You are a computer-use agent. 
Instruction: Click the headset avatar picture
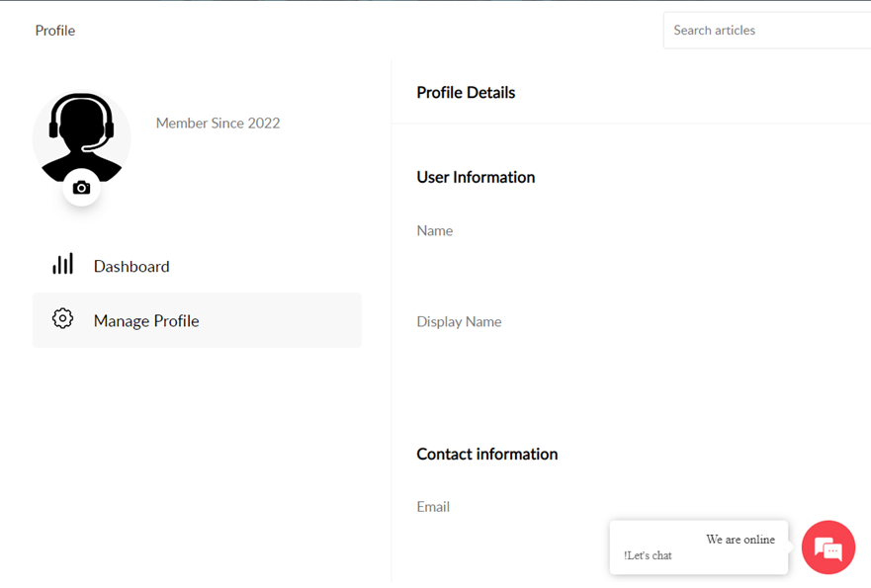click(x=82, y=134)
